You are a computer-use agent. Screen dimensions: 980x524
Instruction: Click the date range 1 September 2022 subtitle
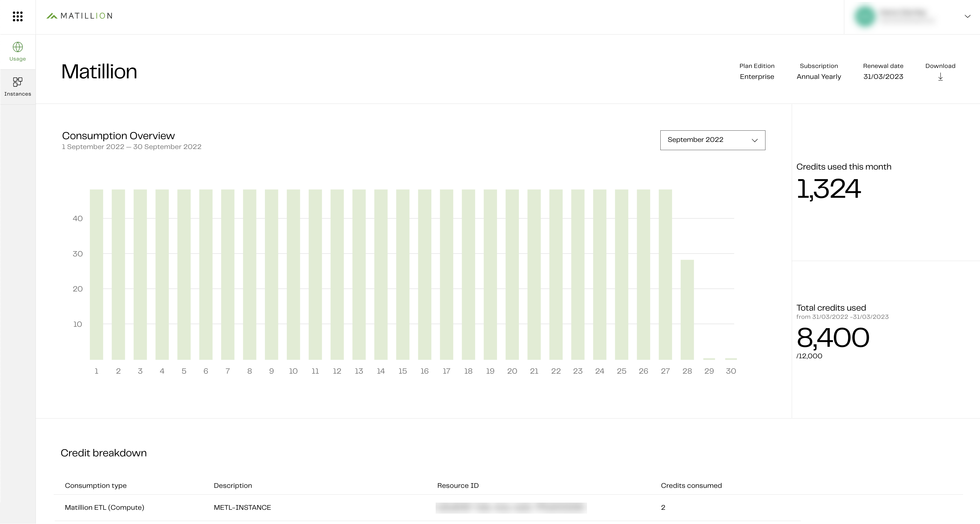132,147
